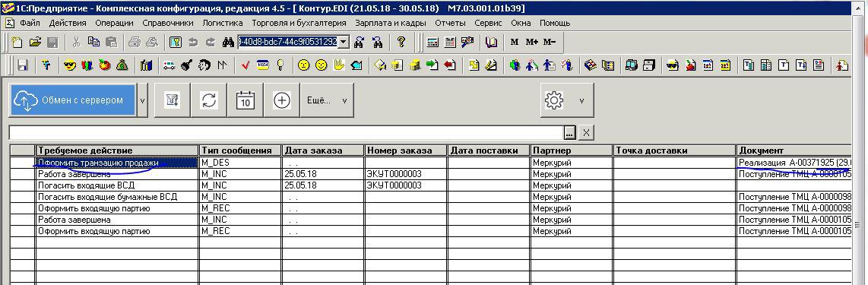Click the M memory button

[x=515, y=42]
